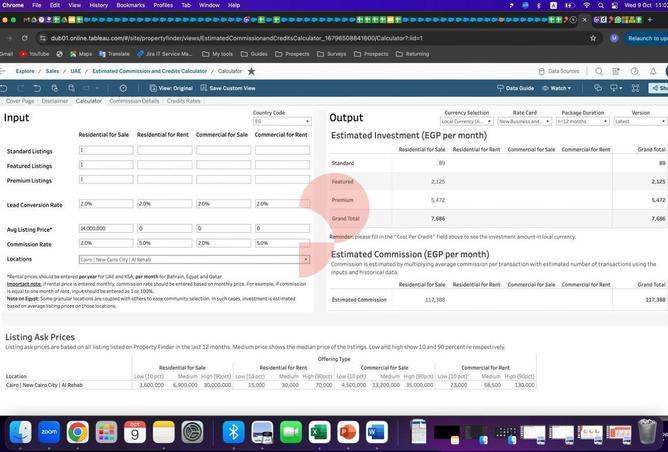668x452 pixels.
Task: Open the Guides bookmark folder
Action: pos(254,54)
